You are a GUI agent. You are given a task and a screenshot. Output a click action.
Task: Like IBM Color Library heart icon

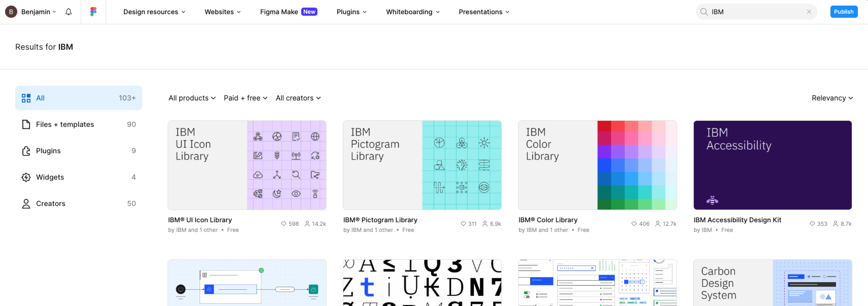[634, 224]
